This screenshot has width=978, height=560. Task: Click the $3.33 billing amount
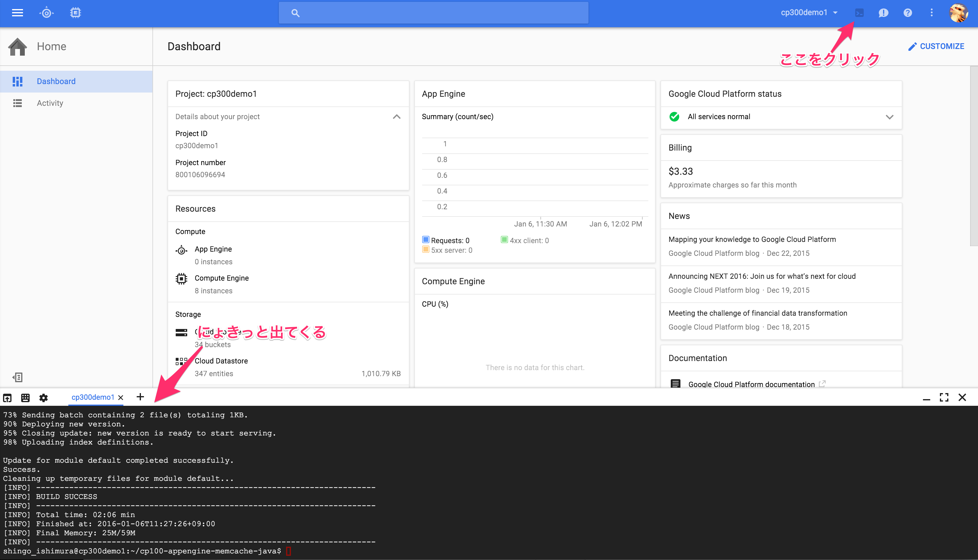click(x=680, y=171)
